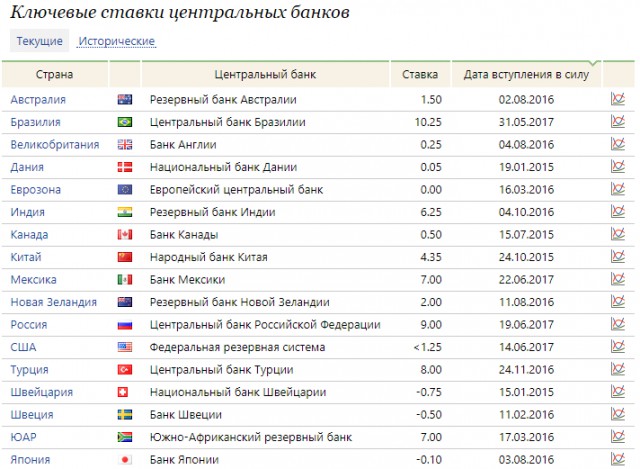The width and height of the screenshot is (640, 469).
Task: Click the European Union flag icon
Action: 125,189
